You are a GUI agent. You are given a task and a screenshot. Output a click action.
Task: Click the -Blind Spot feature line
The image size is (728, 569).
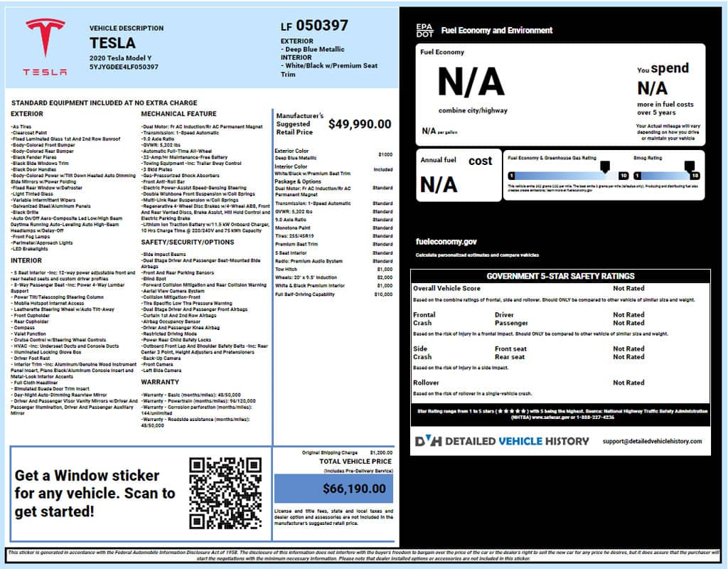pyautogui.click(x=154, y=279)
